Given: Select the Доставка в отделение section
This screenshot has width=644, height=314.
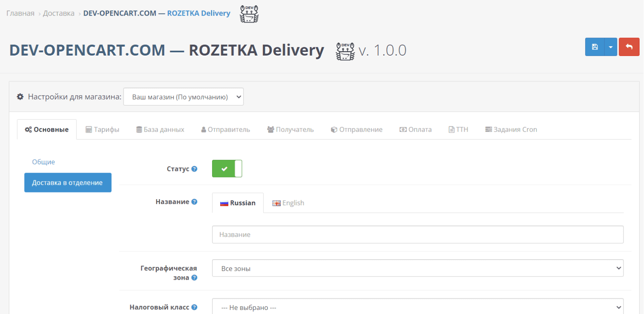Looking at the screenshot, I should [68, 183].
